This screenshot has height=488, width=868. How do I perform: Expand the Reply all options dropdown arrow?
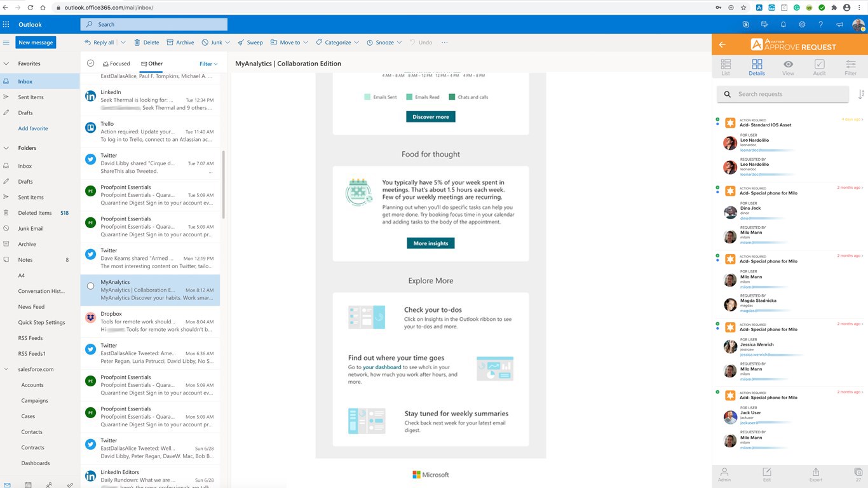[123, 43]
